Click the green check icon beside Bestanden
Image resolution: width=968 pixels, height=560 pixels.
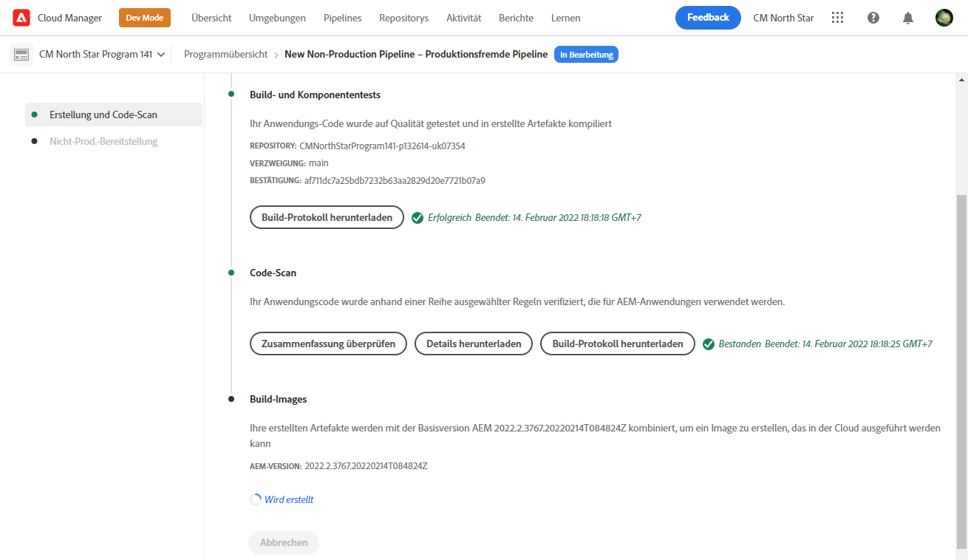pyautogui.click(x=709, y=344)
